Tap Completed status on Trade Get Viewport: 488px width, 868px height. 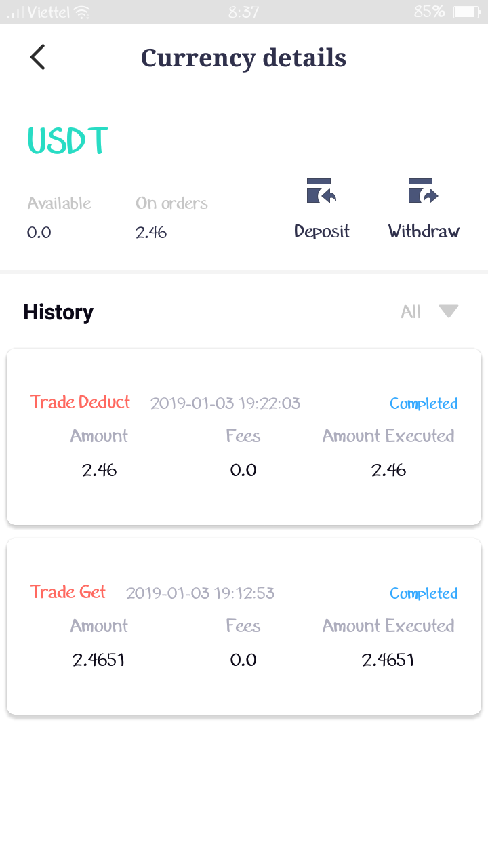(x=424, y=593)
